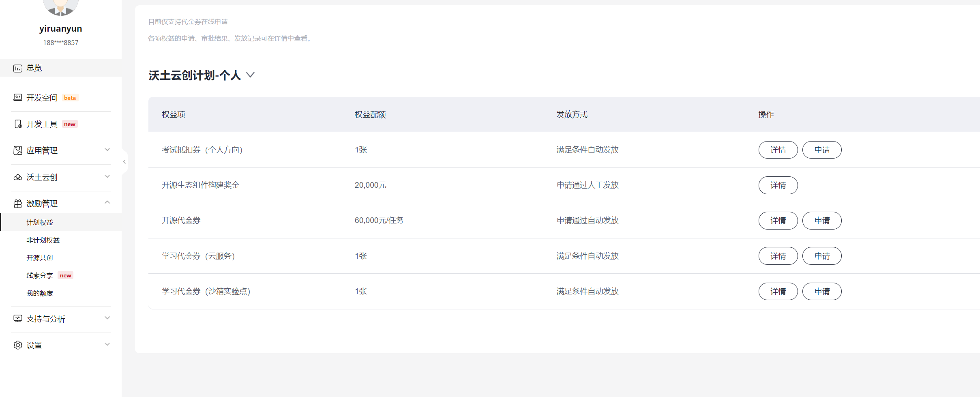Image resolution: width=980 pixels, height=397 pixels.
Task: Click the 目前仅支持代金券在线申请 notice text
Action: 188,21
